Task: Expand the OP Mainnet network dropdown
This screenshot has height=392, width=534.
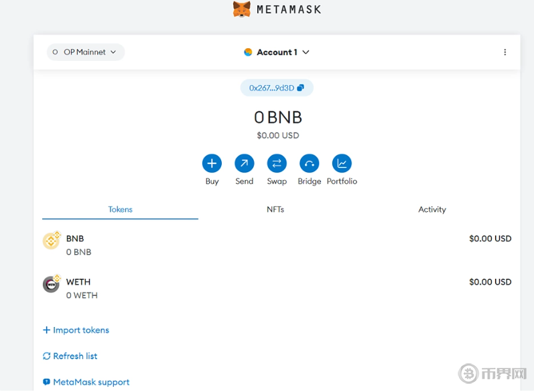Action: [x=86, y=52]
